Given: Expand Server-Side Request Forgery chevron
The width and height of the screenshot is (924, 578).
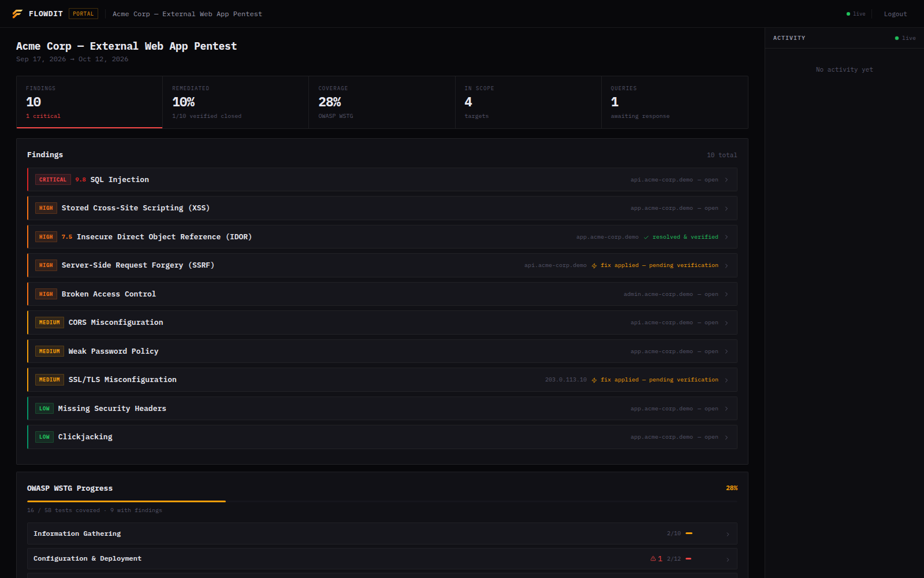Looking at the screenshot, I should point(726,265).
